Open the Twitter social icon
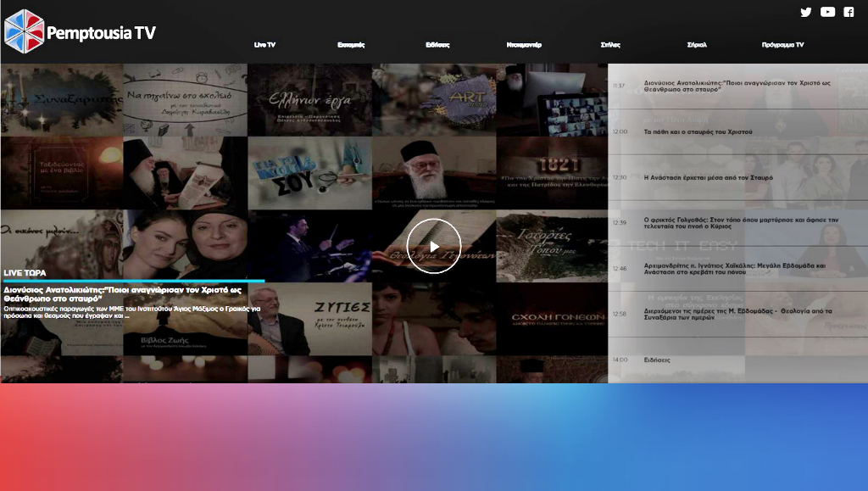868x491 pixels. pyautogui.click(x=805, y=12)
